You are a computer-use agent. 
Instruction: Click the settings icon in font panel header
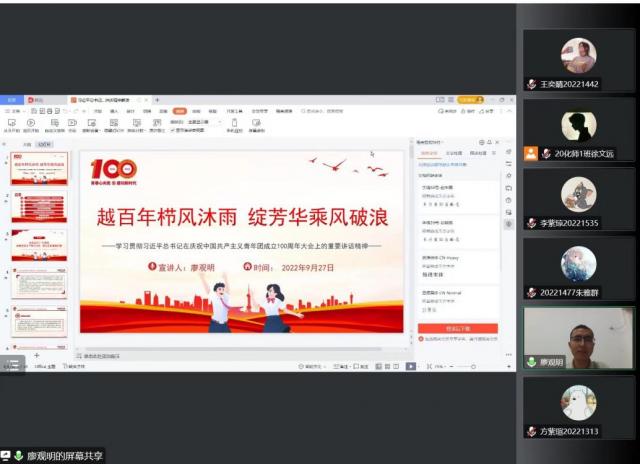tap(482, 143)
